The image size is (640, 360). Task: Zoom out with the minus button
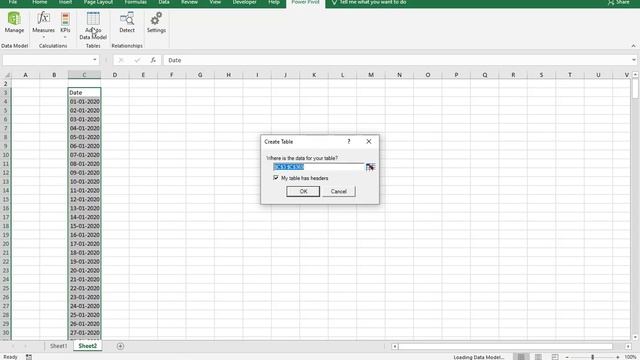[x=567, y=357]
